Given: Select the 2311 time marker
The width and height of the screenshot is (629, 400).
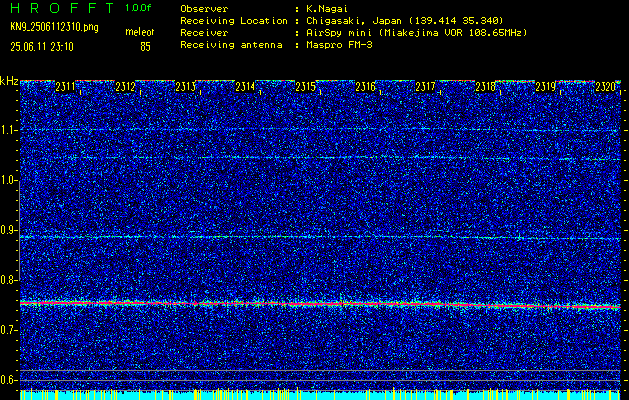Looking at the screenshot, I should [65, 86].
